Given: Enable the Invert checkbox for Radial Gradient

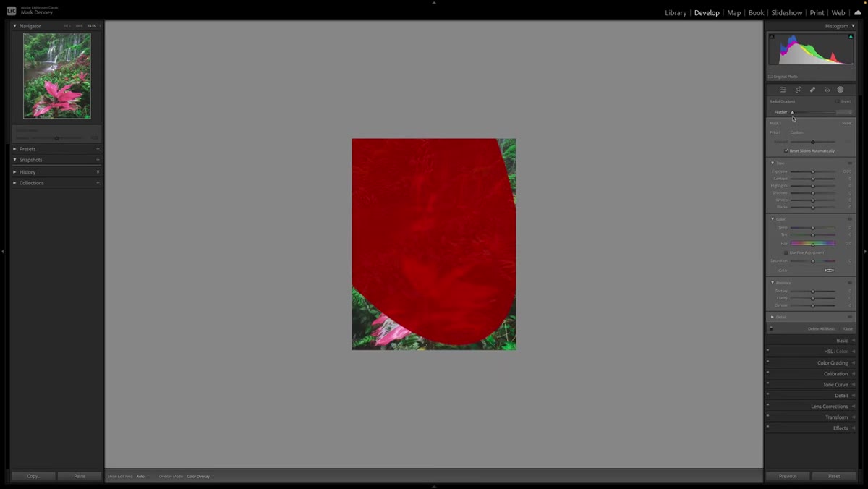Looking at the screenshot, I should pyautogui.click(x=838, y=101).
